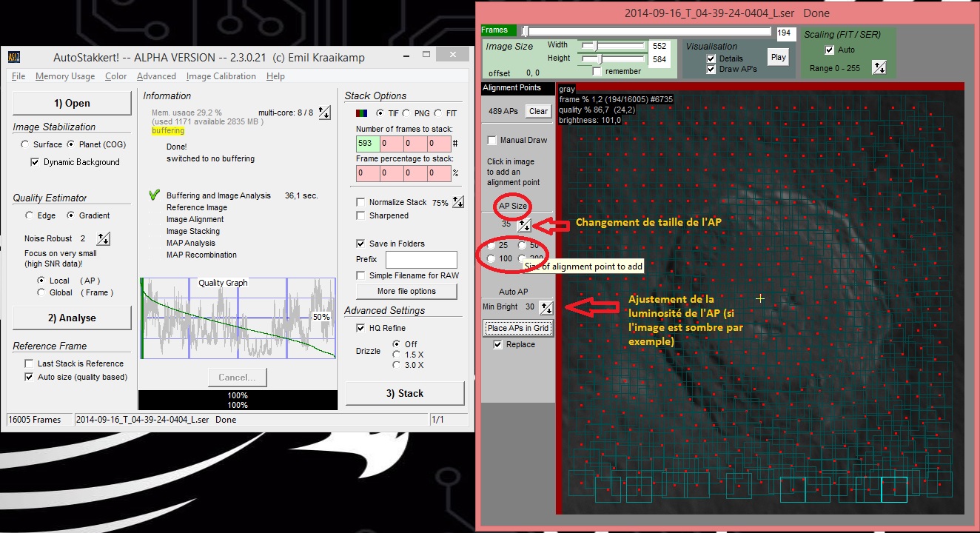The image size is (980, 533).
Task: Click the image Width slider
Action: 613,45
